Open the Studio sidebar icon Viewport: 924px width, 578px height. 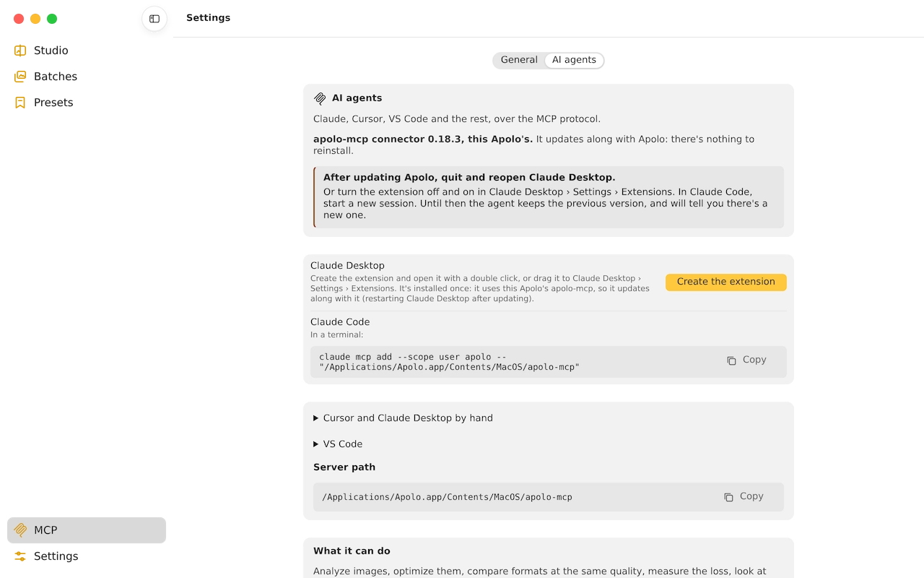[20, 51]
